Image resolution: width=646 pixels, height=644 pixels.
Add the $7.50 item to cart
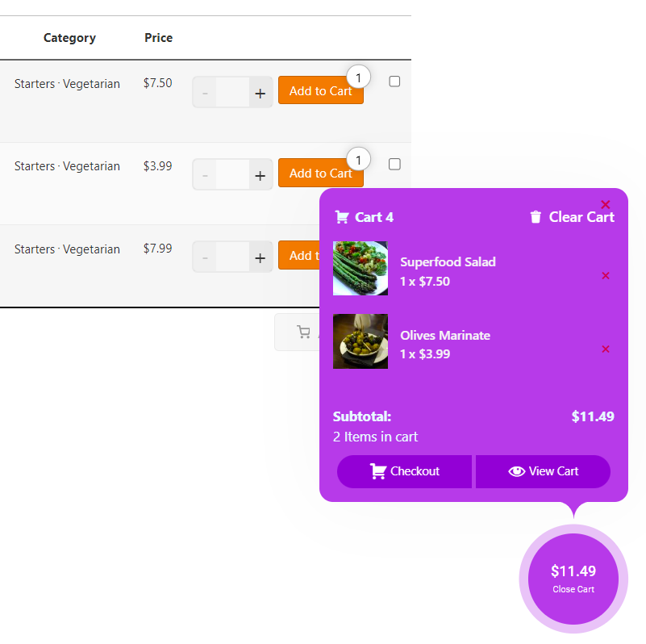click(320, 90)
